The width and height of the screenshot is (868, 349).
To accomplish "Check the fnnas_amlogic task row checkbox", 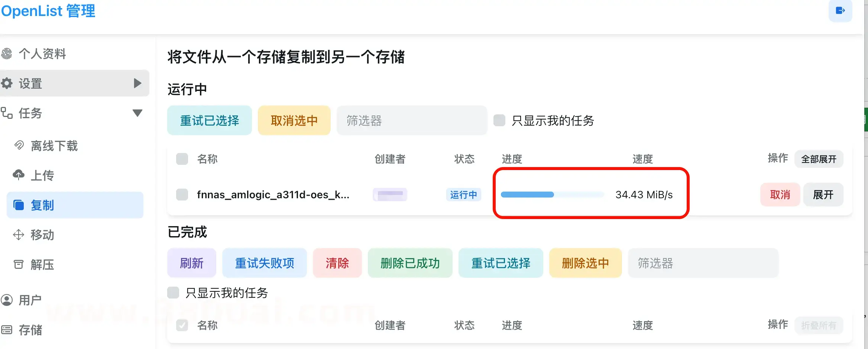I will [x=182, y=194].
